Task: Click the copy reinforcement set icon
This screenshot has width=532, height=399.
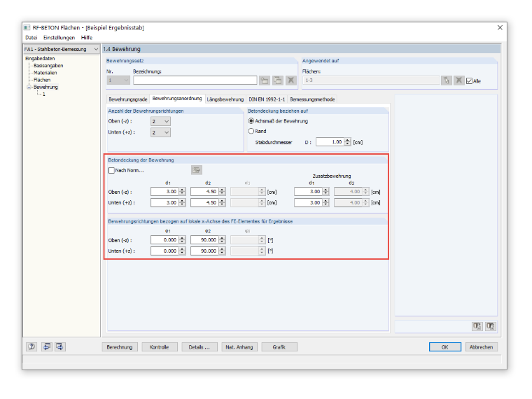Action: (x=277, y=80)
